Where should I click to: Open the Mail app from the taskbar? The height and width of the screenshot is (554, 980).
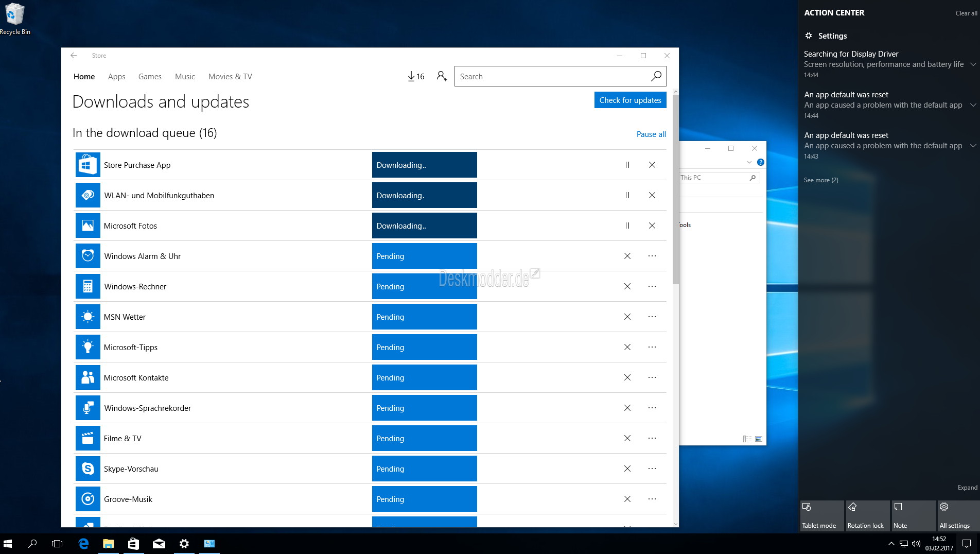159,544
